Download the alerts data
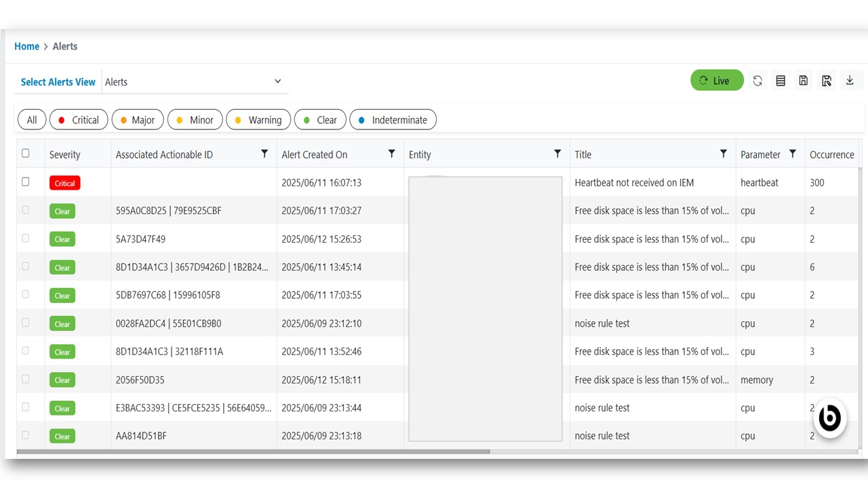Image resolution: width=868 pixels, height=488 pixels. pos(850,81)
